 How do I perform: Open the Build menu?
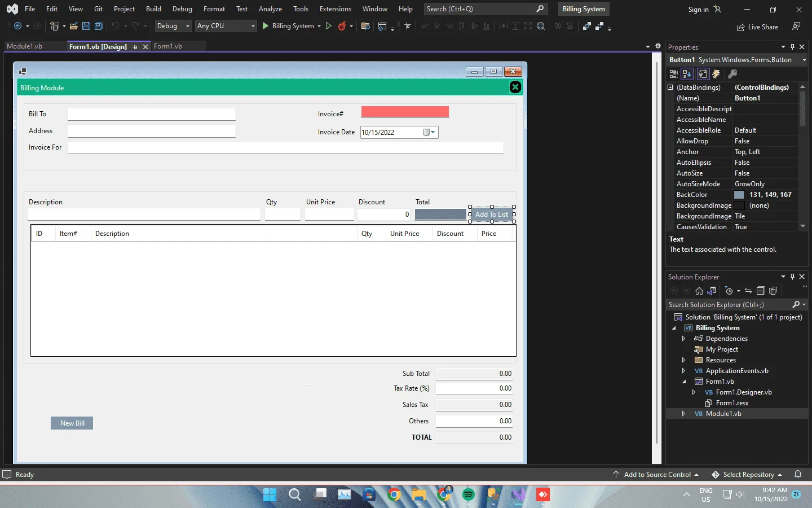coord(153,9)
